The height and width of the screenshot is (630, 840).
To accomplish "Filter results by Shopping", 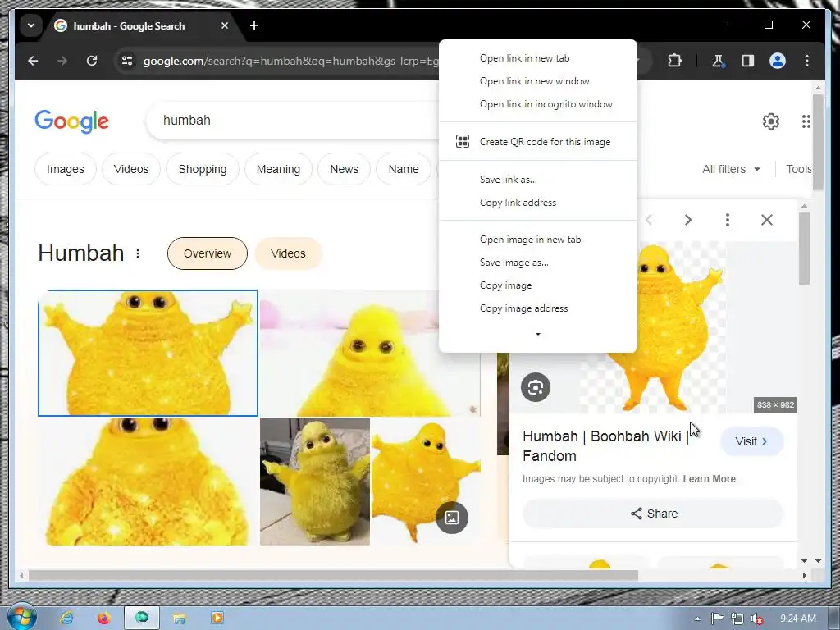I will click(x=203, y=169).
